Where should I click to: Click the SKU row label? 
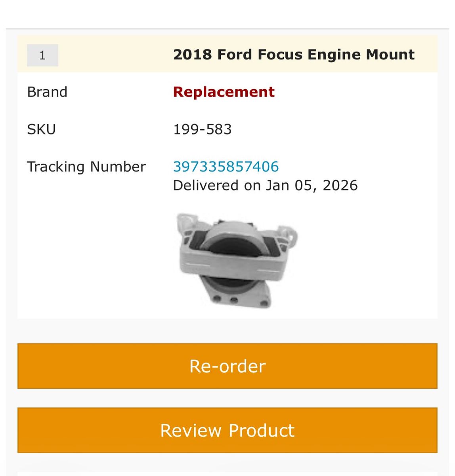coord(41,129)
